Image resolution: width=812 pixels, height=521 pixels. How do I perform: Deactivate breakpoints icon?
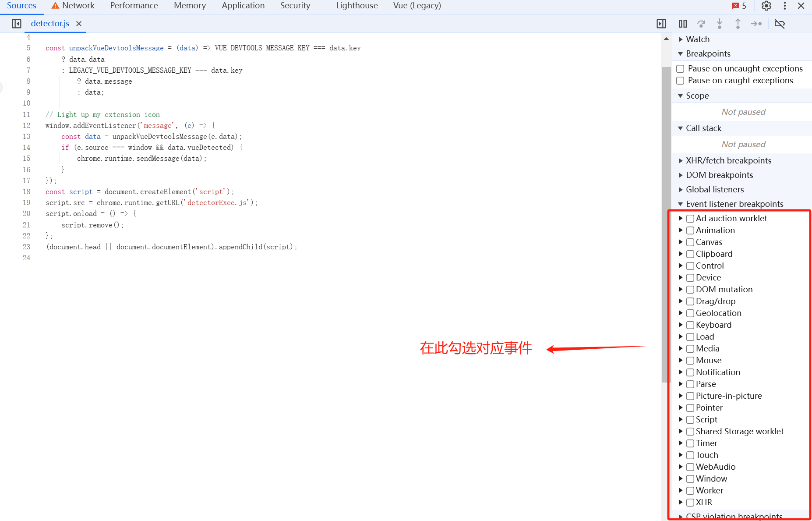(x=780, y=24)
